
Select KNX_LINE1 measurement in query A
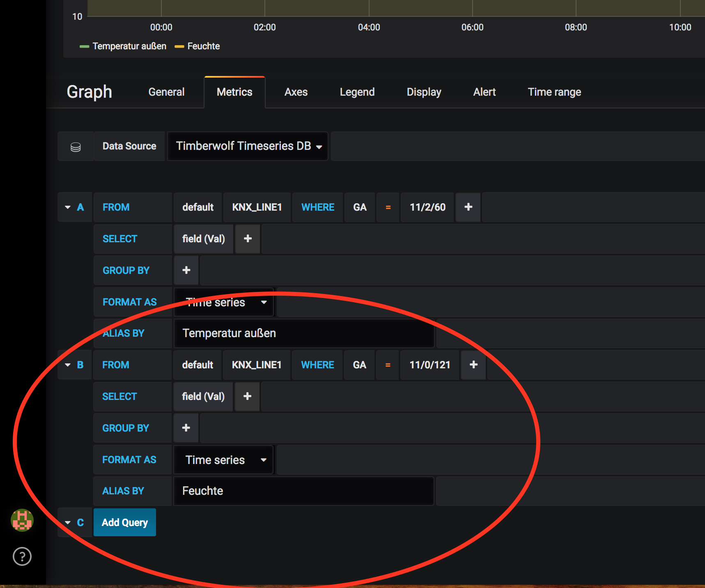tap(257, 207)
